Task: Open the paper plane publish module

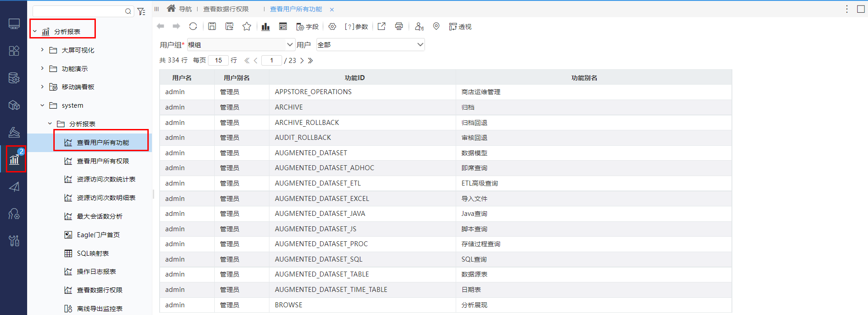Action: [14, 186]
